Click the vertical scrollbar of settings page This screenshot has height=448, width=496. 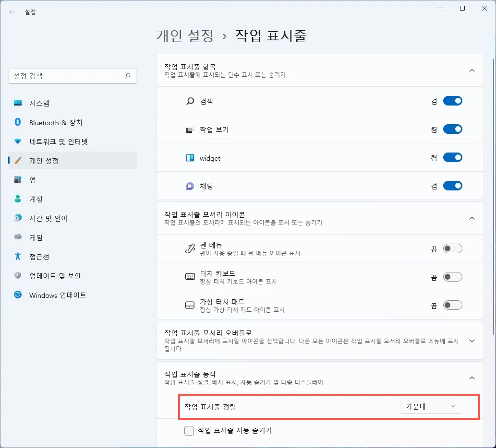pos(494,196)
